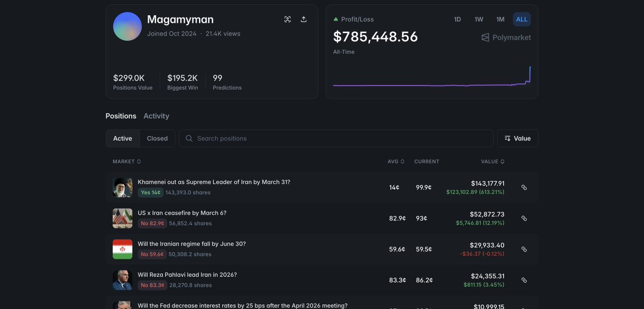
Task: Open the Value sort dropdown
Action: tap(517, 138)
